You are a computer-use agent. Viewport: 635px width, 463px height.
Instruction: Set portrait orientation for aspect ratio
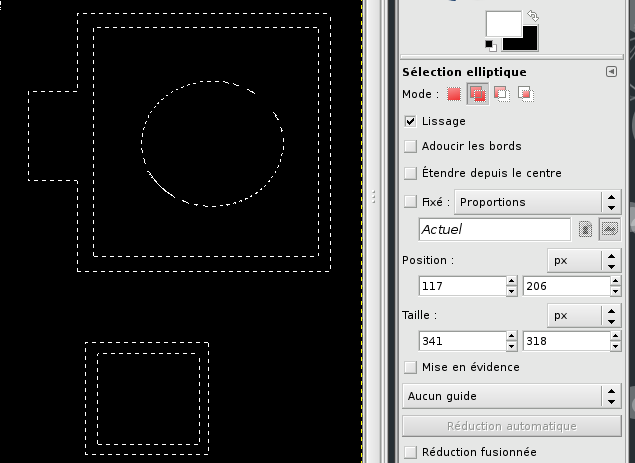[586, 229]
